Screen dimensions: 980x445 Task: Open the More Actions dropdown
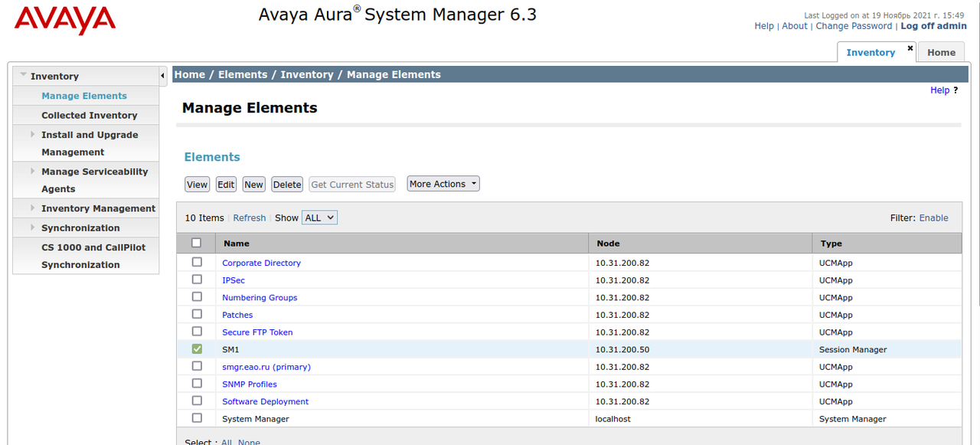[443, 184]
